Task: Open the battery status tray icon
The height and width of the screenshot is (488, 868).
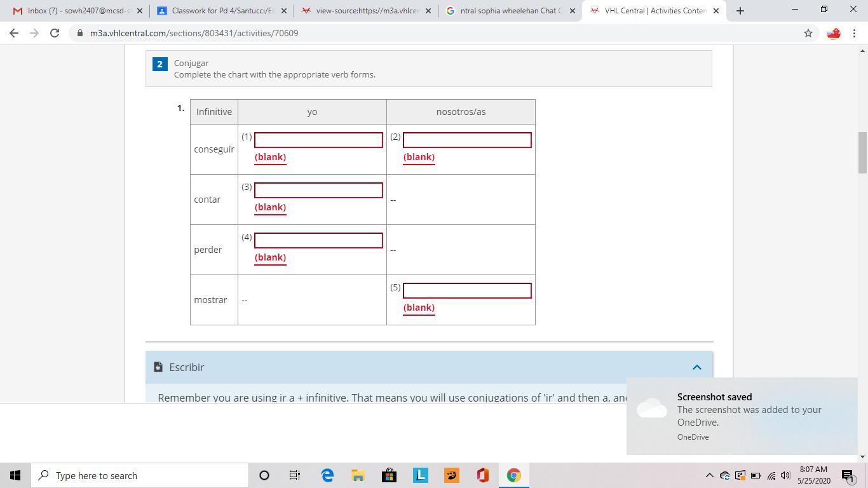Action: click(x=756, y=475)
